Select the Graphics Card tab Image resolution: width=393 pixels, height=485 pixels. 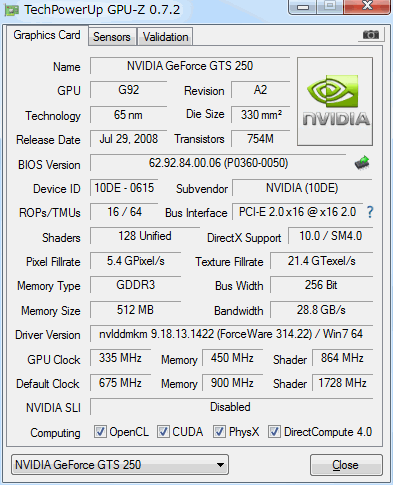pos(47,35)
